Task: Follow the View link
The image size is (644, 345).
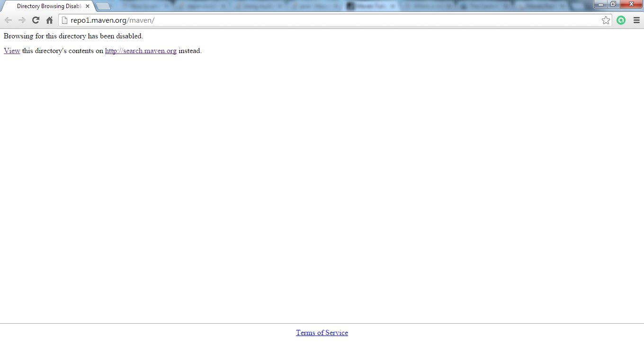Action: [12, 51]
